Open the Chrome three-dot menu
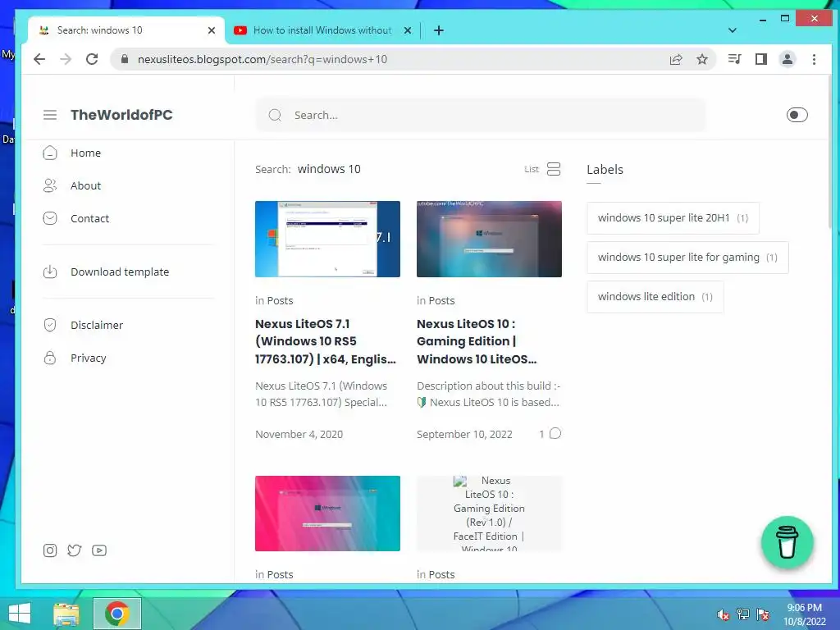Image resolution: width=840 pixels, height=630 pixels. (x=814, y=59)
